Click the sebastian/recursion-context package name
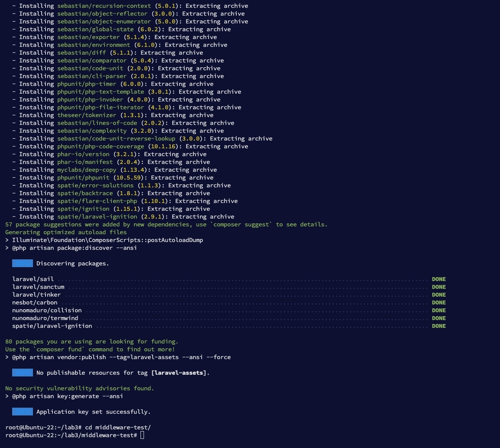The width and height of the screenshot is (500, 448). (104, 6)
